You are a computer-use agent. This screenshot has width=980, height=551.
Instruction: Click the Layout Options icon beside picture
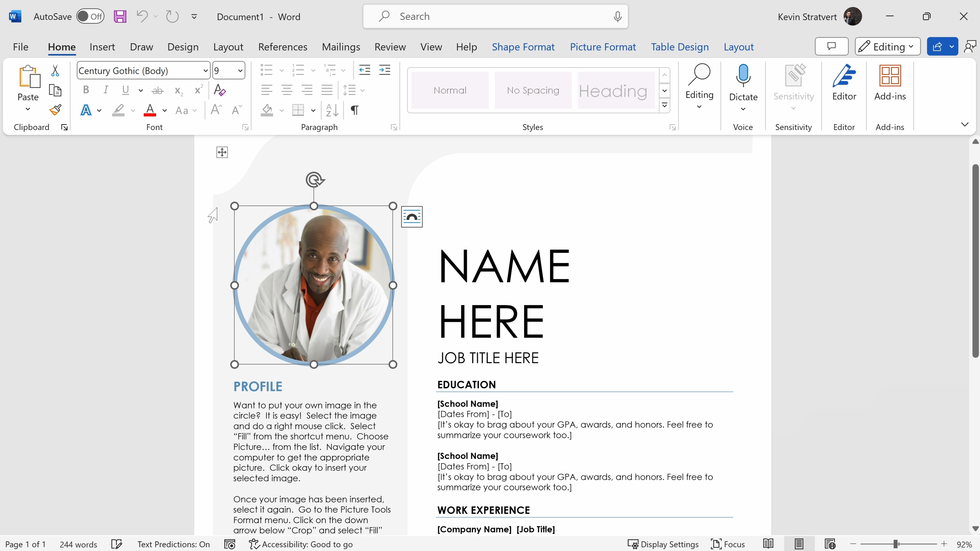(x=412, y=217)
